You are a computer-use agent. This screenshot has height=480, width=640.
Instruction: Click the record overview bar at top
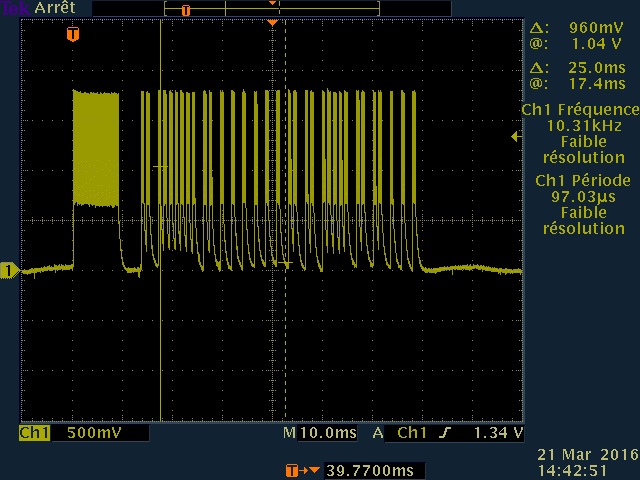272,9
